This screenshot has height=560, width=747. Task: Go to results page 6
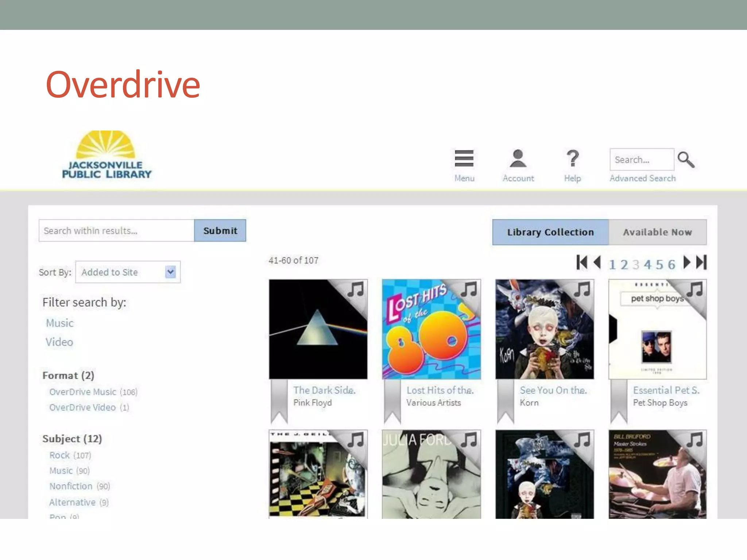671,264
